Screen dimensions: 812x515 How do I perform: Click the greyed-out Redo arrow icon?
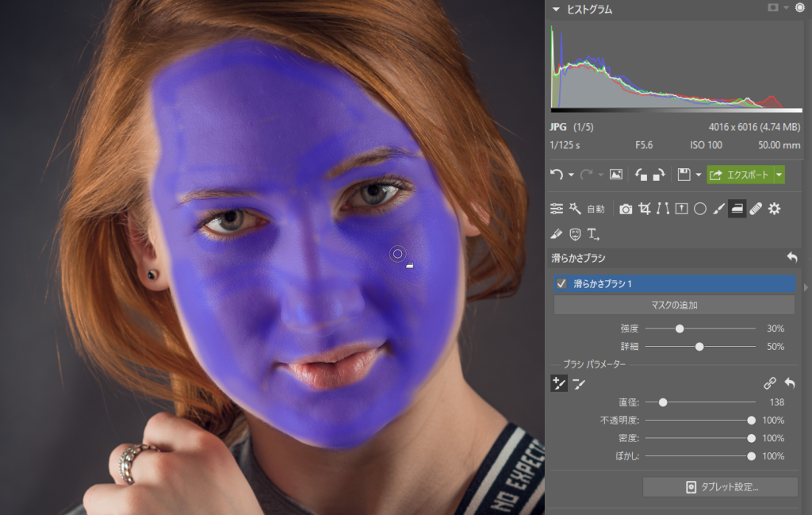coord(586,175)
